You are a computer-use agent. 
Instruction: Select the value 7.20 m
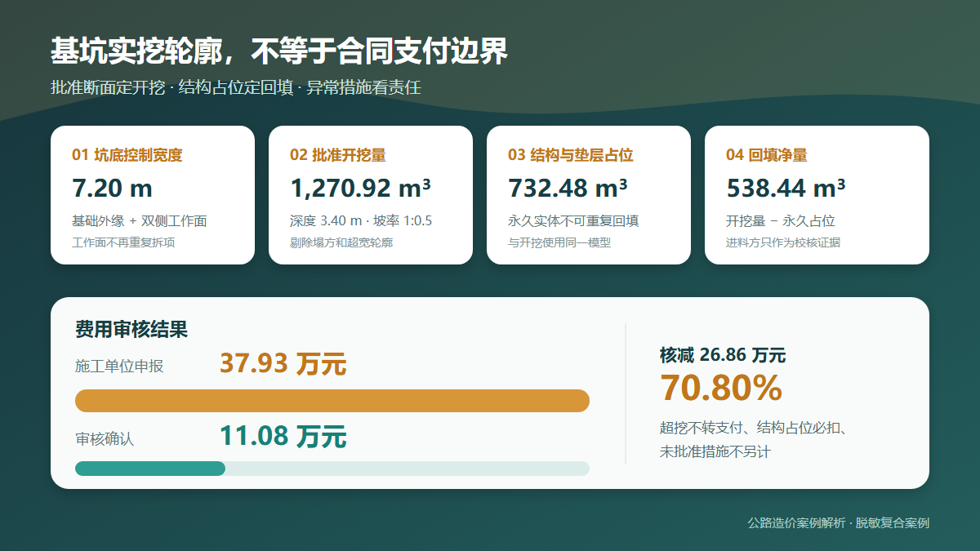(113, 189)
